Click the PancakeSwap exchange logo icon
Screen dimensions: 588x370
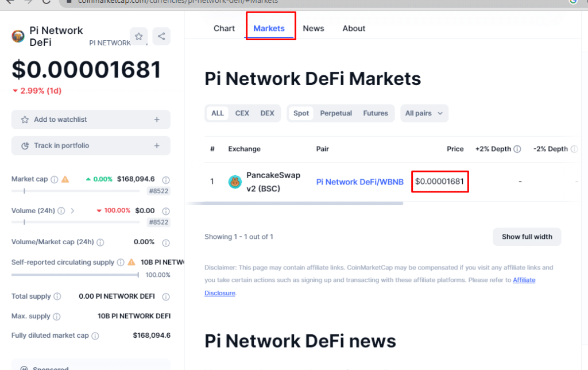pos(235,182)
